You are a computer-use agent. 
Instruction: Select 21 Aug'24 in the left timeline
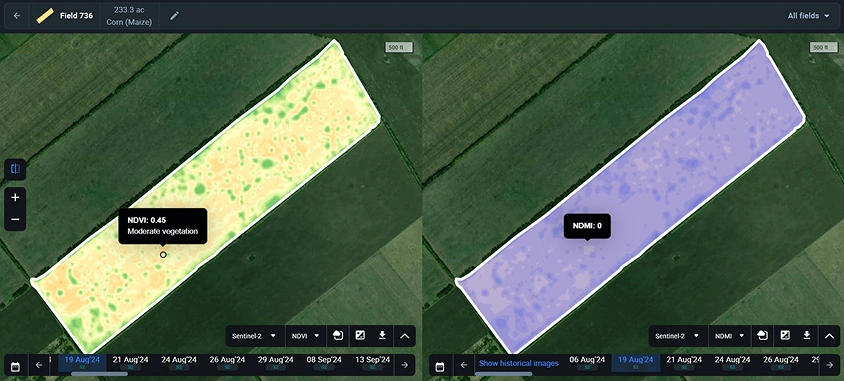130,363
